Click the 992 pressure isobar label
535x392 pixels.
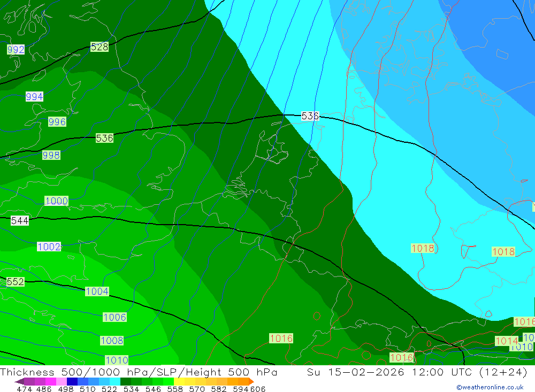point(16,50)
